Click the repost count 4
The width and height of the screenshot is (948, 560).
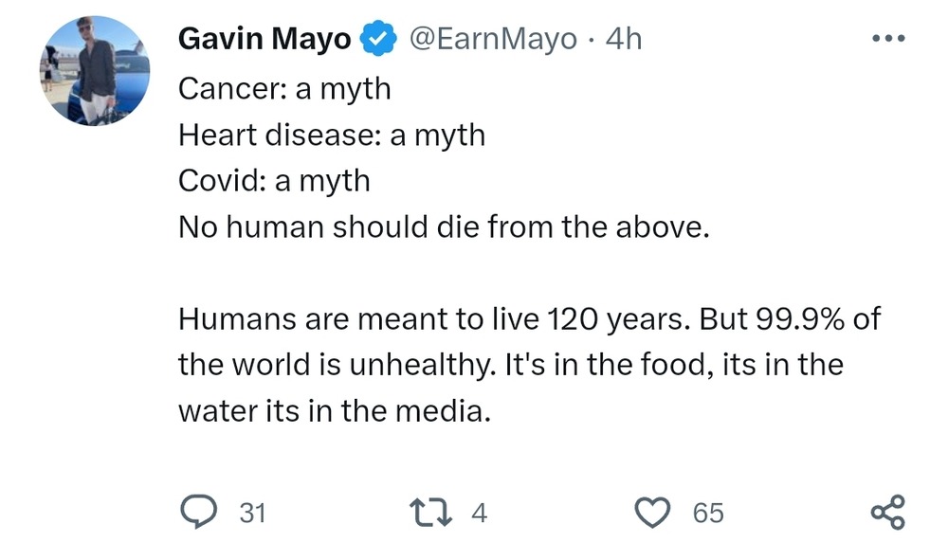coord(479,514)
